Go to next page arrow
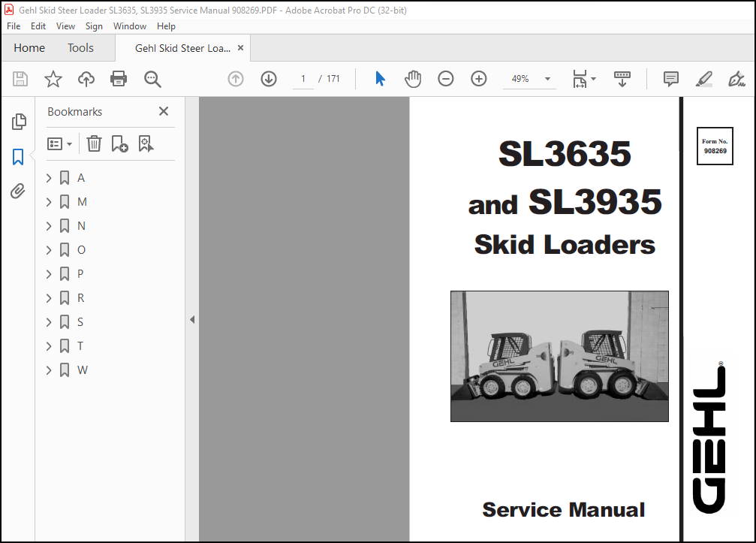The image size is (756, 543). tap(269, 79)
